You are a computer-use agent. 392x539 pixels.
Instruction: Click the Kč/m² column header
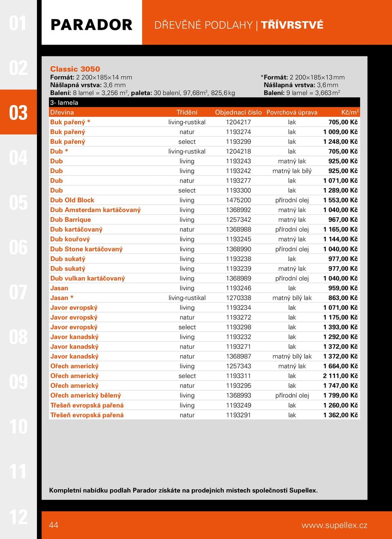click(x=350, y=112)
